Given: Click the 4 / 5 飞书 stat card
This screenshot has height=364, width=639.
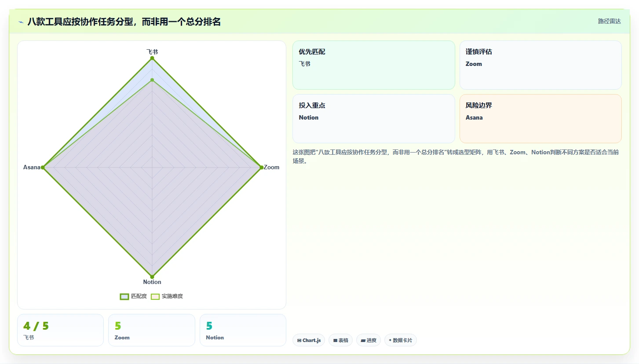Looking at the screenshot, I should pos(60,330).
